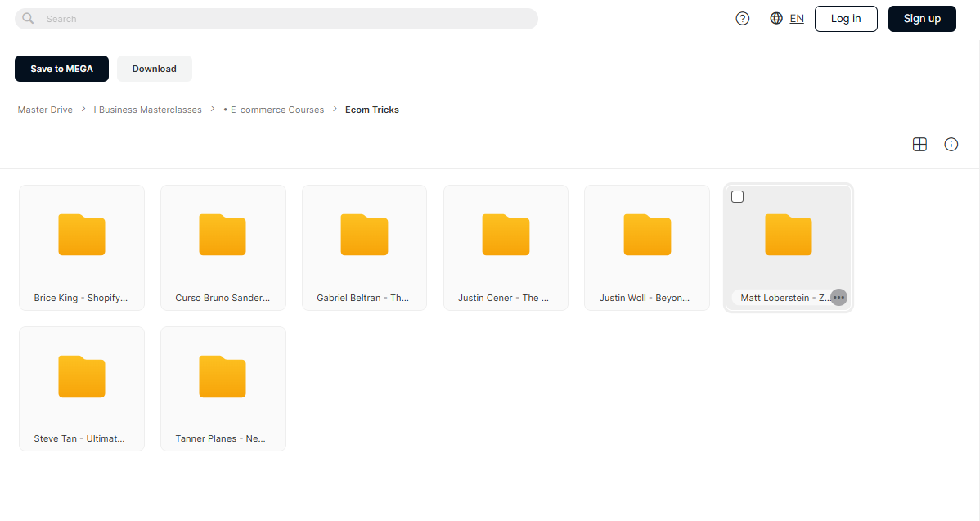Click the Sign up button
980x521 pixels.
point(922,19)
